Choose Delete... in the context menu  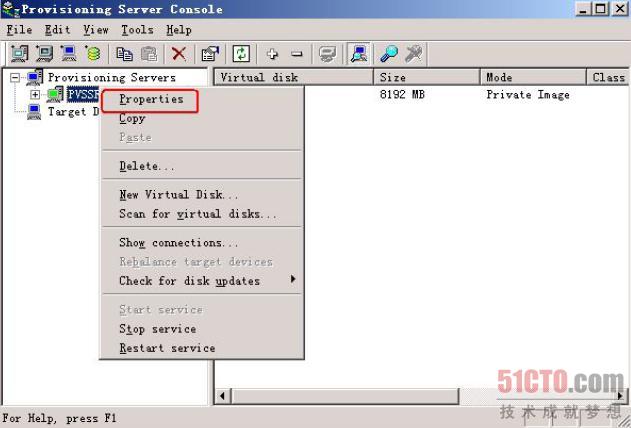click(x=202, y=166)
